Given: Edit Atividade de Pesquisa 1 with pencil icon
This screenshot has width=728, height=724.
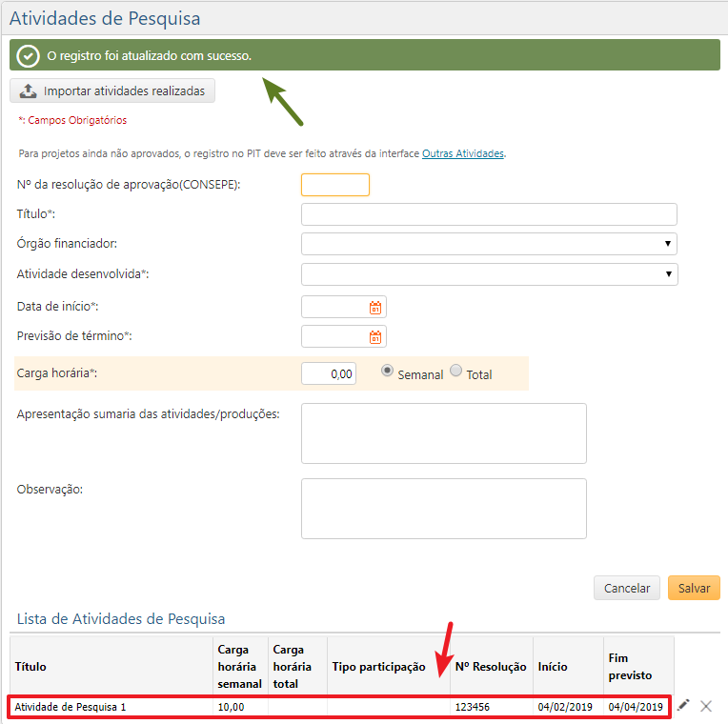Looking at the screenshot, I should point(683,706).
